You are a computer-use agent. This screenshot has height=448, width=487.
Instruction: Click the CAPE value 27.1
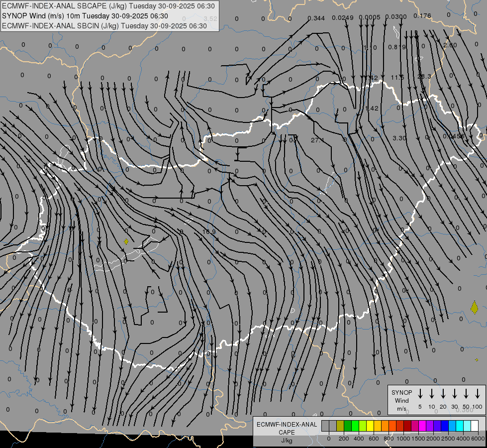tap(317, 140)
